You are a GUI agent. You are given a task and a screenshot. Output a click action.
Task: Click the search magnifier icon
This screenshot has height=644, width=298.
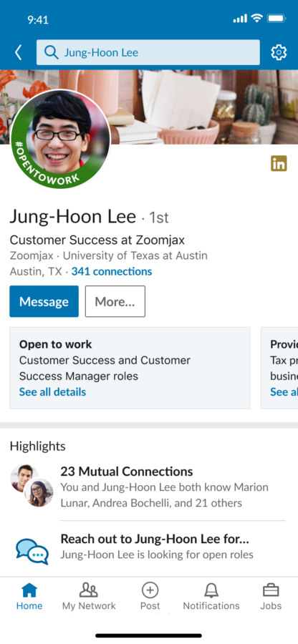(x=52, y=52)
